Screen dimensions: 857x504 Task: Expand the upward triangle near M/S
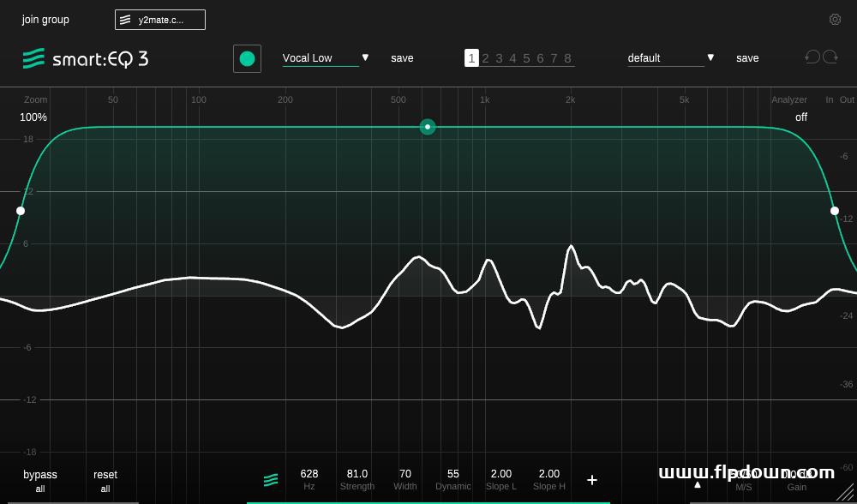click(x=698, y=484)
